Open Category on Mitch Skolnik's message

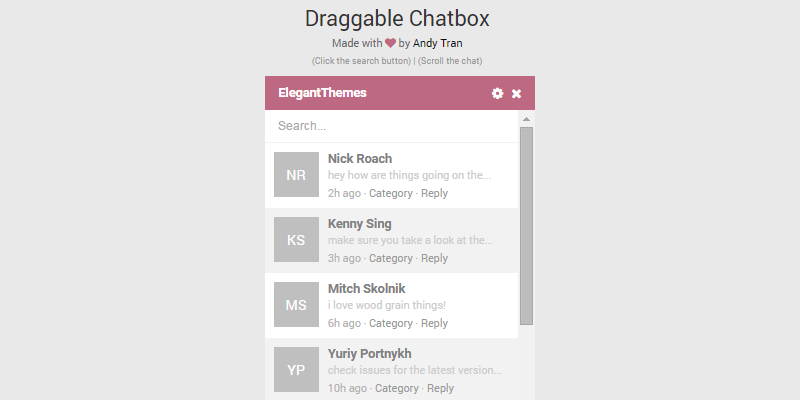point(391,323)
